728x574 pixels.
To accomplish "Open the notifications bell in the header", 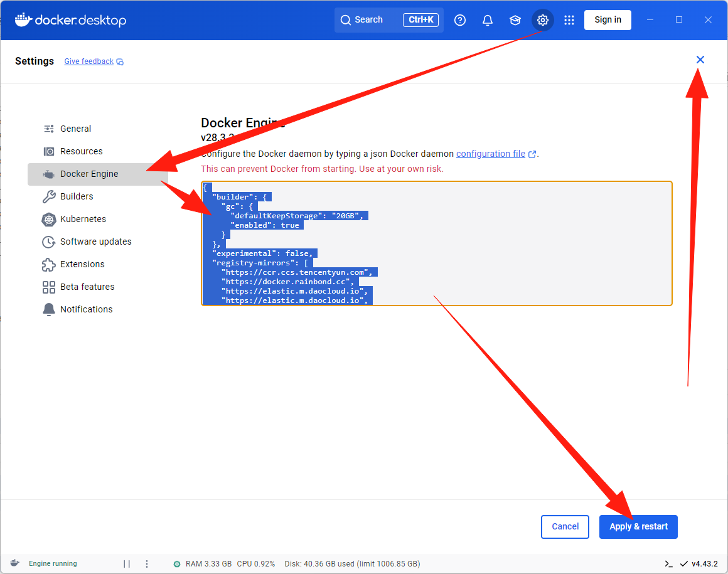I will tap(488, 20).
